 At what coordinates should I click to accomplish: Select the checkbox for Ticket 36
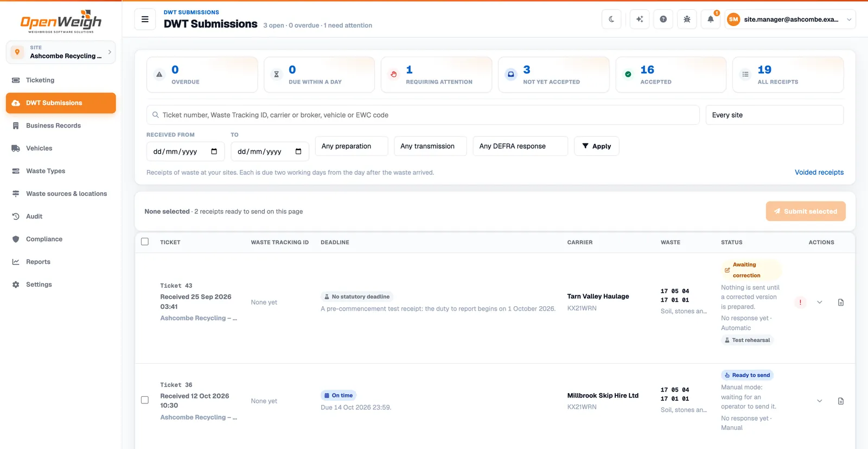click(145, 400)
